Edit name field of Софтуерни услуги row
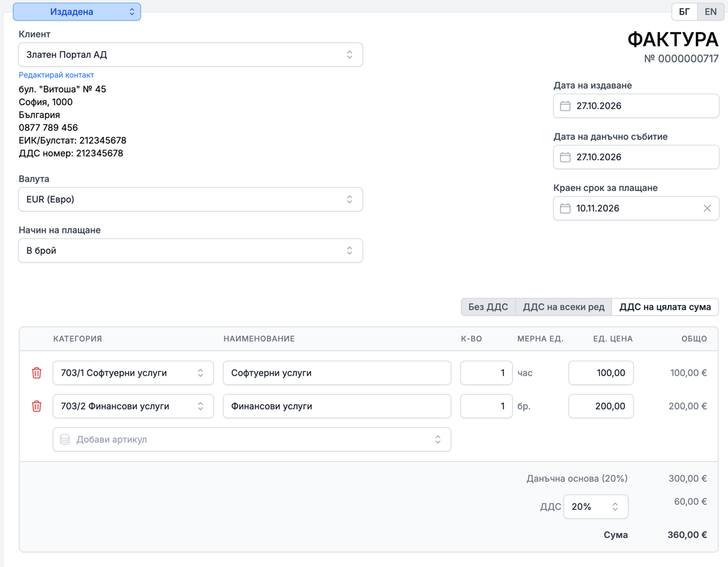 point(337,373)
